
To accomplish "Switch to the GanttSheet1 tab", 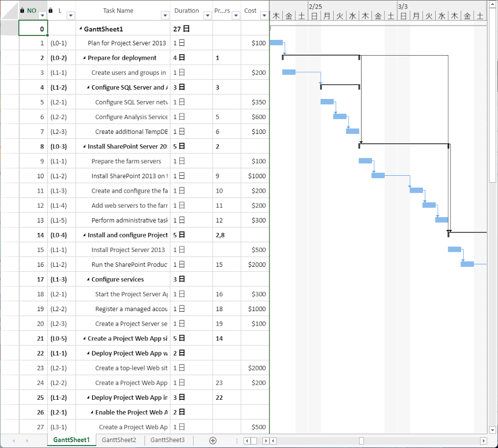I will tap(71, 440).
